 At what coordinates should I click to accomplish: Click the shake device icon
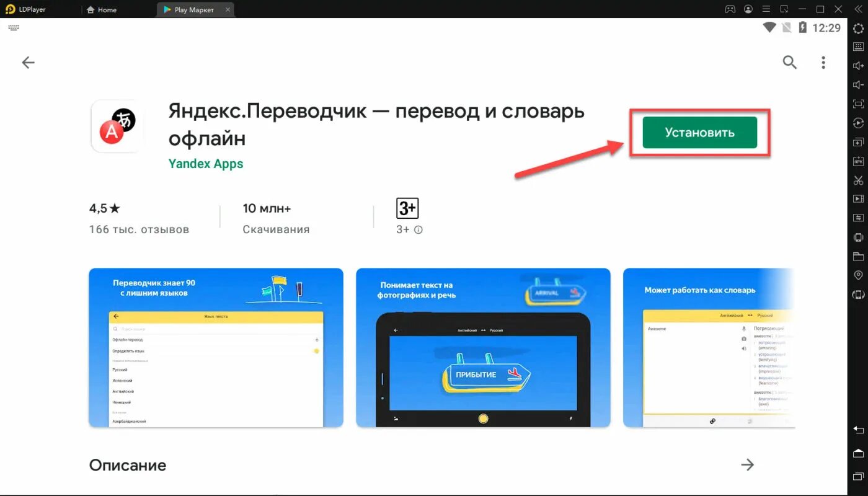[x=859, y=237]
